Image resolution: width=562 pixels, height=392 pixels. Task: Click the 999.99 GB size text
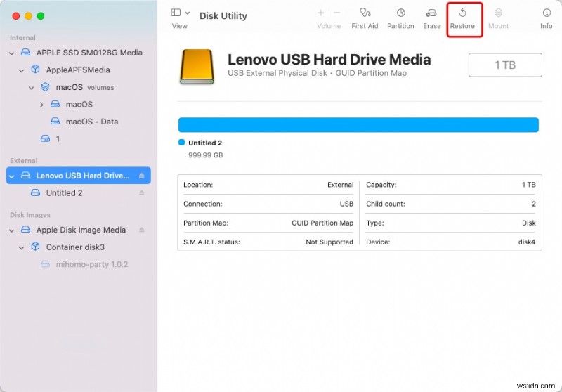click(x=205, y=155)
